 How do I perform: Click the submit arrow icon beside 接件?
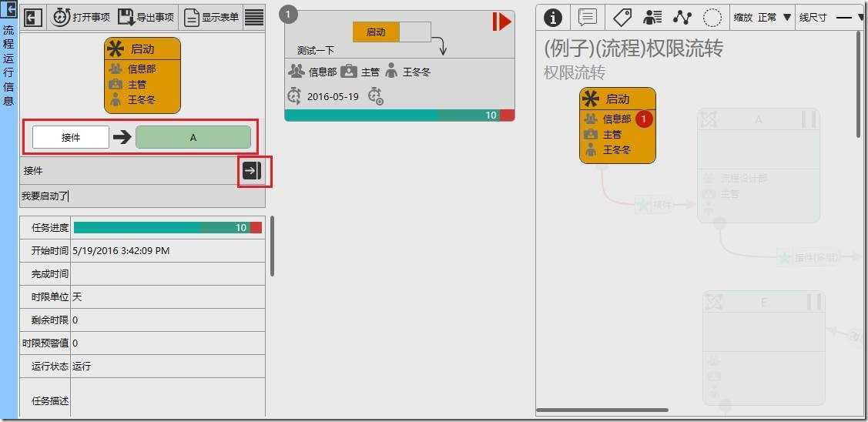tap(252, 171)
